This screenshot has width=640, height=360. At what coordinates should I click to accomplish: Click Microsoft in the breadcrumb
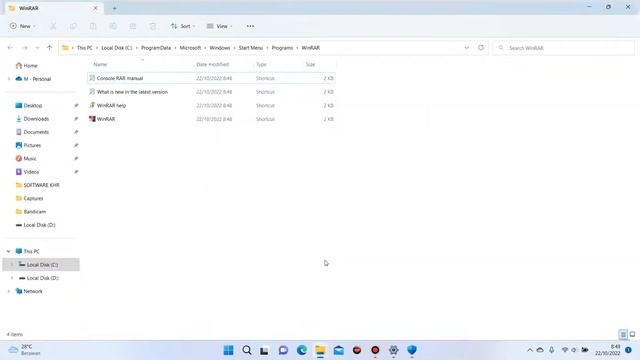(x=190, y=48)
